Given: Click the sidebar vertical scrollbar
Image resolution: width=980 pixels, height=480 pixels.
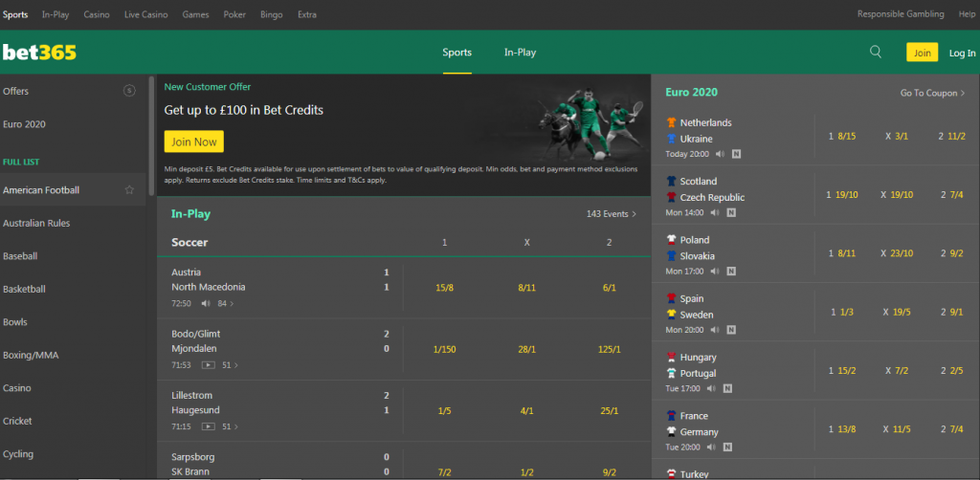Looking at the screenshot, I should (x=150, y=105).
